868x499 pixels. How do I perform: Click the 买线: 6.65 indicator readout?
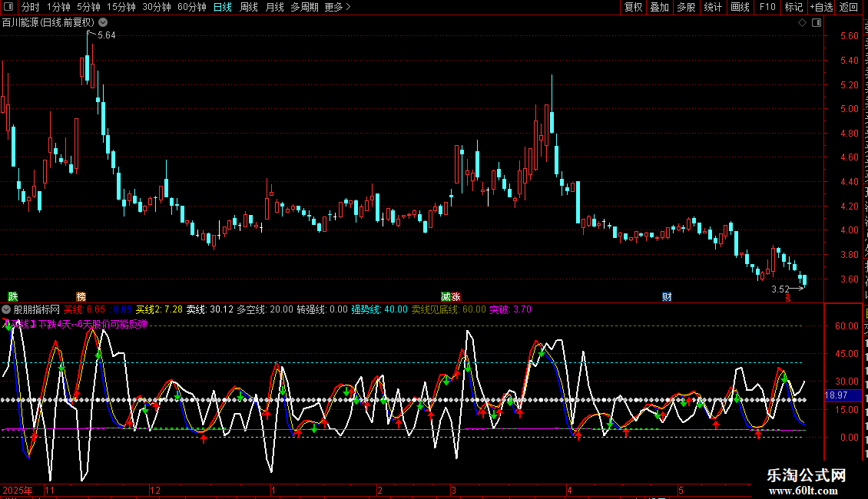point(84,310)
